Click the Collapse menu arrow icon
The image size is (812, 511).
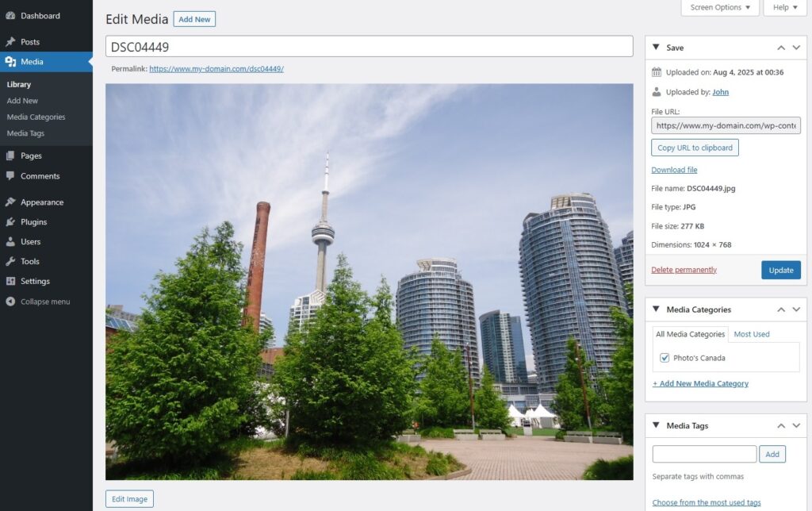[13, 302]
